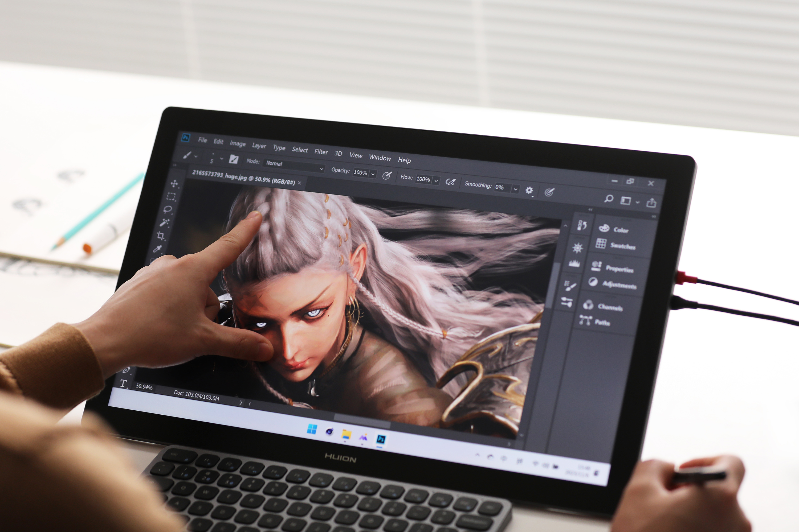Open the Brush Settings panel icon
The height and width of the screenshot is (532, 799).
pyautogui.click(x=570, y=286)
